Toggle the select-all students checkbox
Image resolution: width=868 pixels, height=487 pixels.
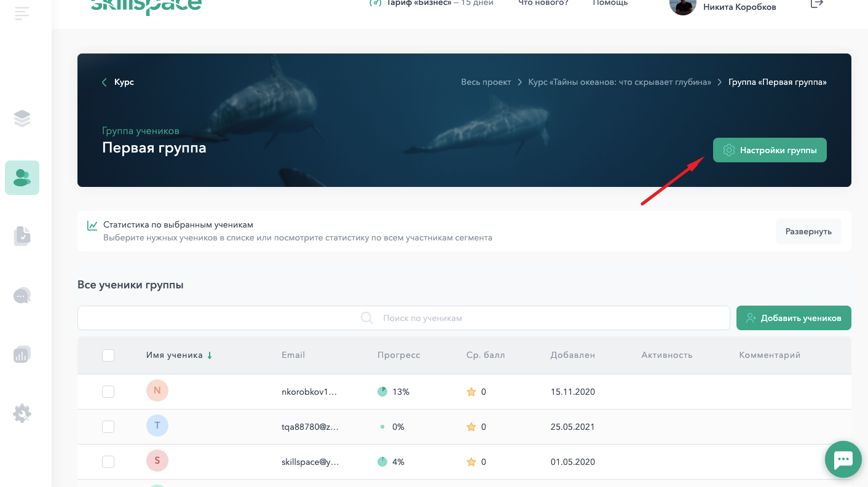pos(108,355)
